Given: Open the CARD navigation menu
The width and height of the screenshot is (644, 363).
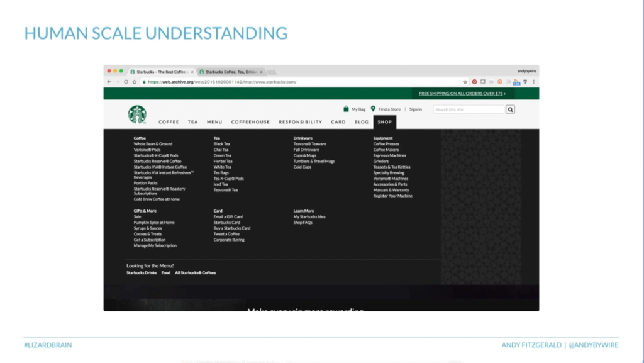Looking at the screenshot, I should click(338, 122).
